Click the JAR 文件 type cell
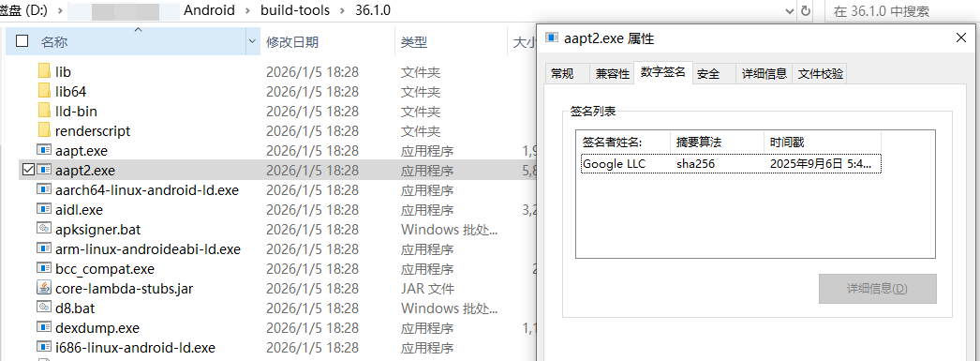This screenshot has width=980, height=361. [427, 289]
